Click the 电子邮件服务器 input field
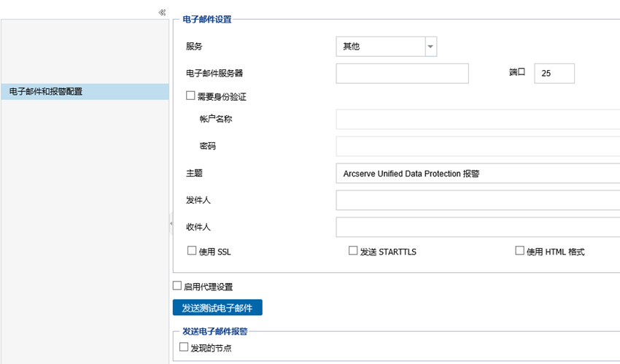 (x=402, y=74)
